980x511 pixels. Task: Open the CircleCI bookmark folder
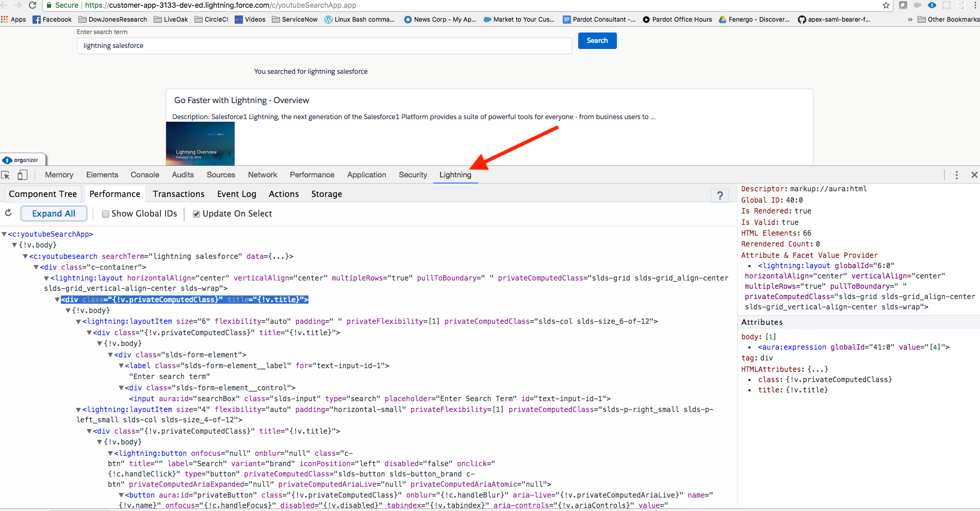pyautogui.click(x=211, y=20)
